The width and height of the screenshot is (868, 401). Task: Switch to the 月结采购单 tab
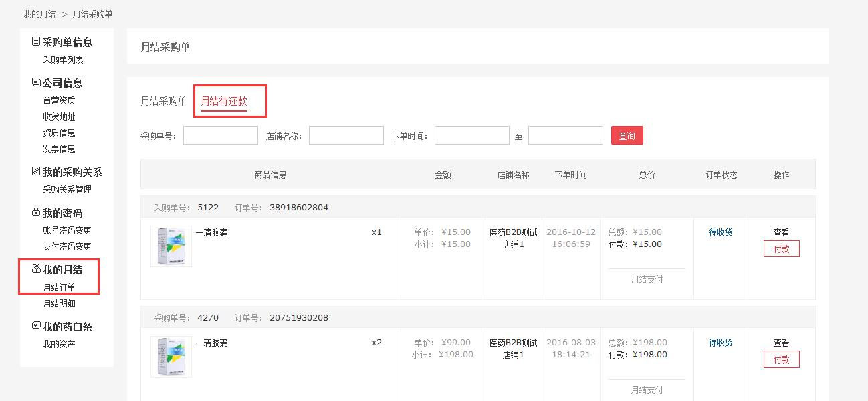[x=163, y=101]
